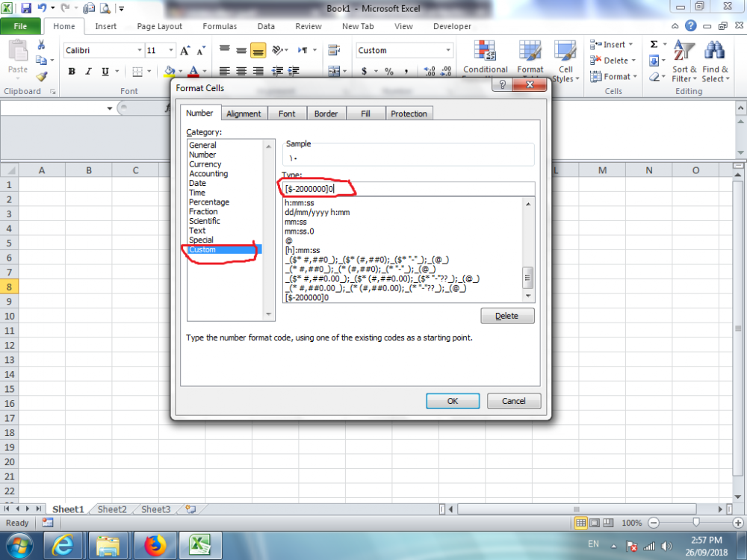Click the Fill Color bucket icon
The image size is (747, 560).
(x=169, y=72)
